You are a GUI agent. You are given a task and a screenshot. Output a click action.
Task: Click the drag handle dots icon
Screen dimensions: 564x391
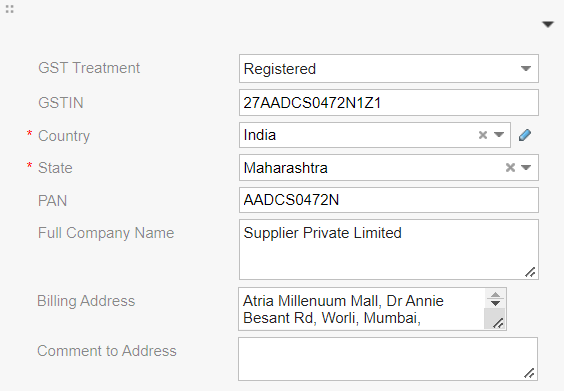click(x=10, y=9)
